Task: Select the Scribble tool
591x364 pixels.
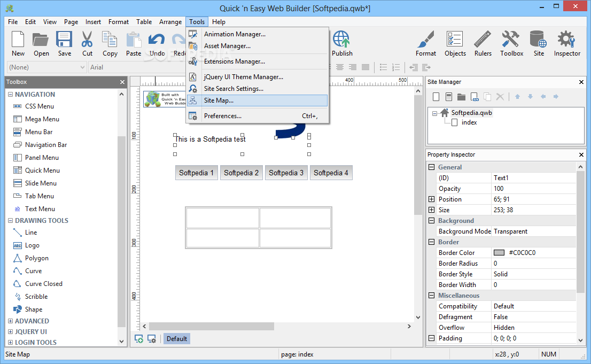Action: click(x=36, y=297)
